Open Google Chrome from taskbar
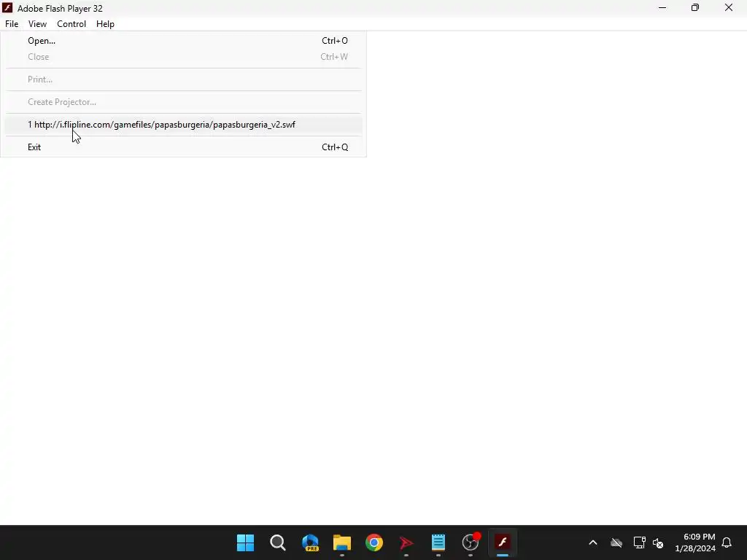Viewport: 747px width, 560px height. [374, 542]
